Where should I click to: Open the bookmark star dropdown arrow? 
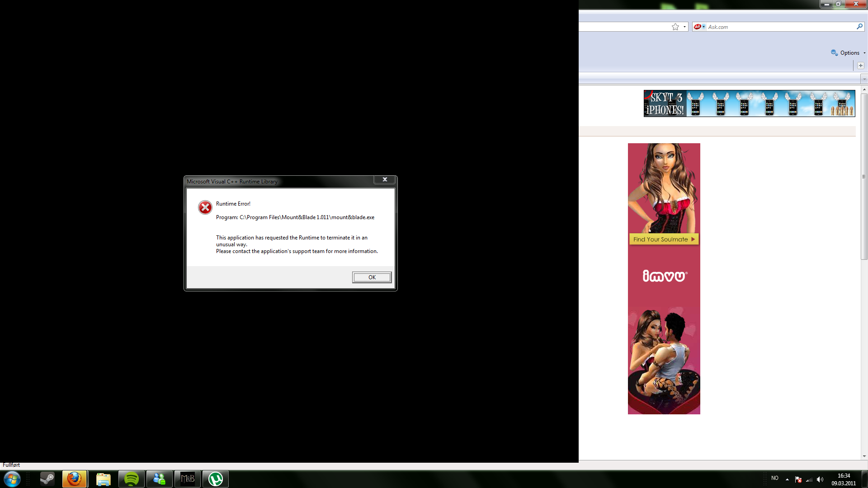pyautogui.click(x=684, y=27)
